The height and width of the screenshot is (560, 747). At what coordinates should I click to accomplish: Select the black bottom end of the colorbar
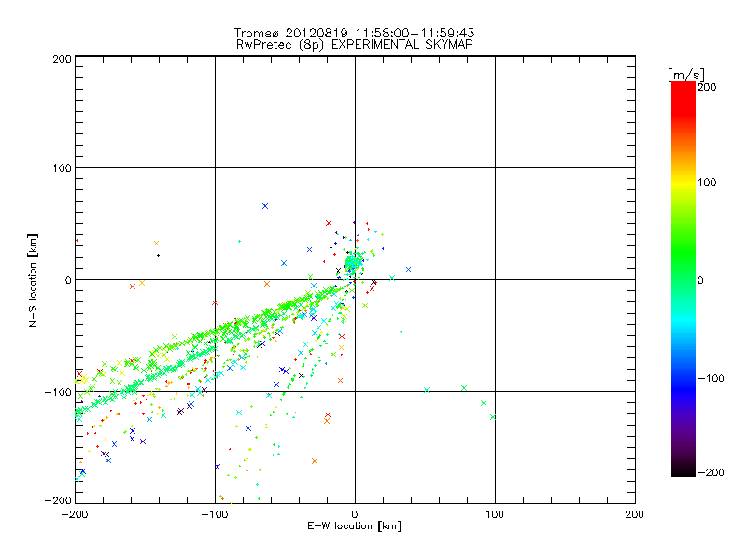click(683, 469)
